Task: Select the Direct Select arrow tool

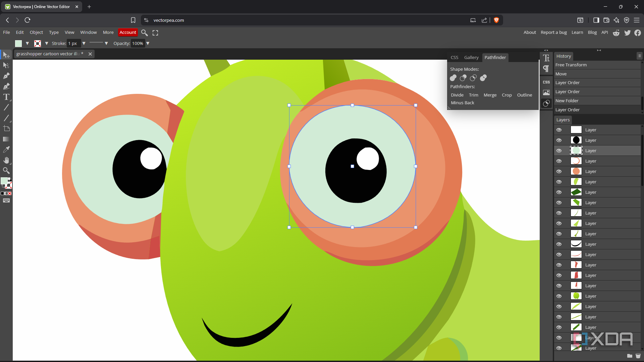Action: coord(6,65)
